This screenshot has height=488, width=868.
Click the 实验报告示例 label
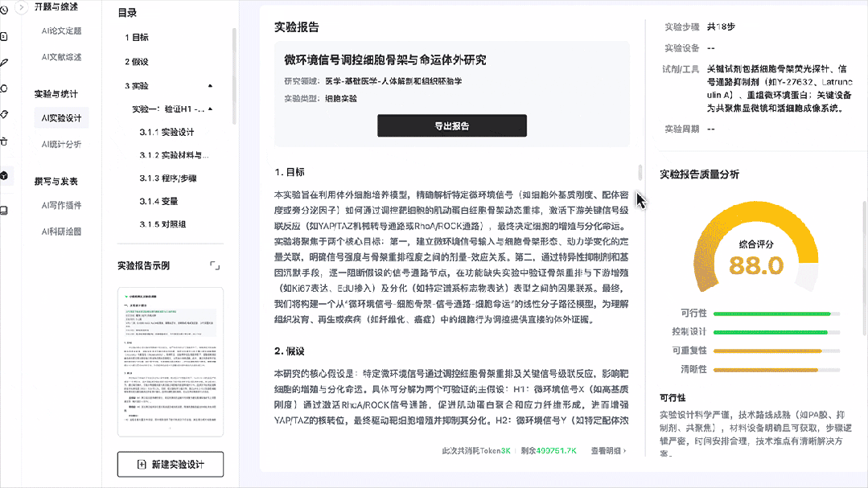point(143,265)
